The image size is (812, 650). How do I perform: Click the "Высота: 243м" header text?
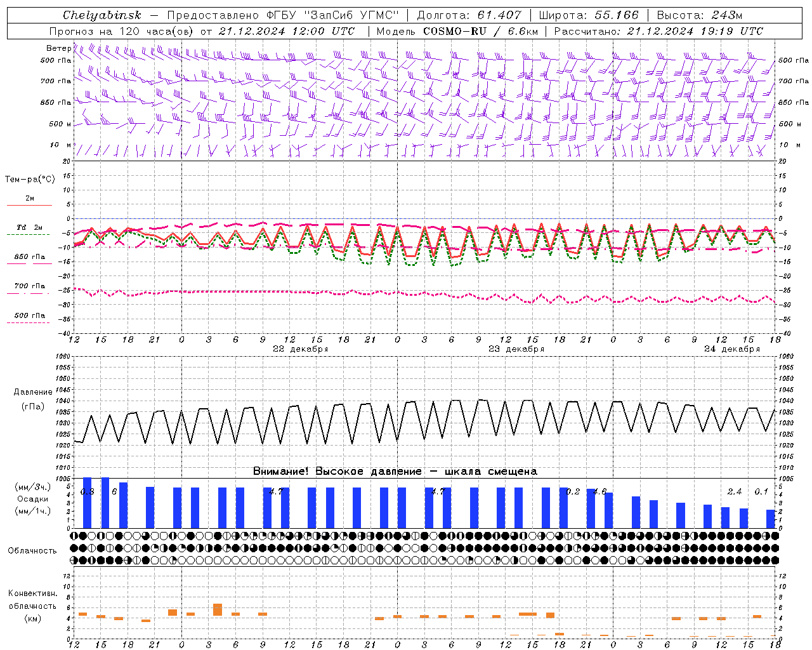point(699,15)
